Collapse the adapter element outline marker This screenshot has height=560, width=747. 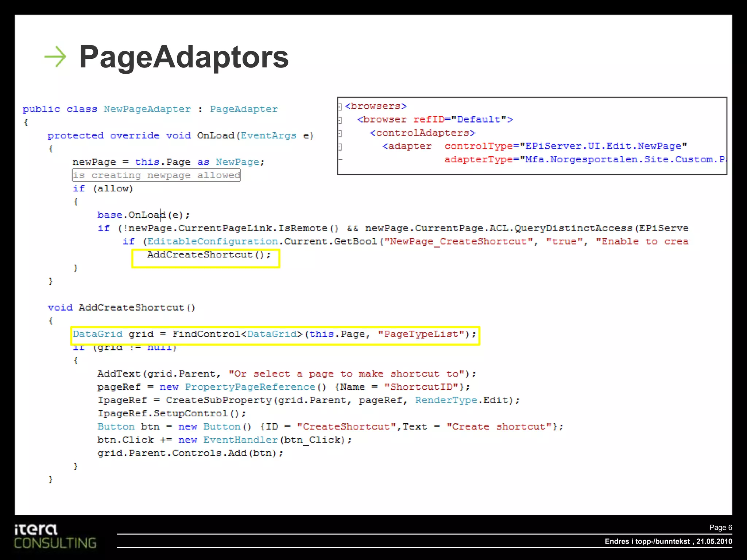(x=340, y=147)
